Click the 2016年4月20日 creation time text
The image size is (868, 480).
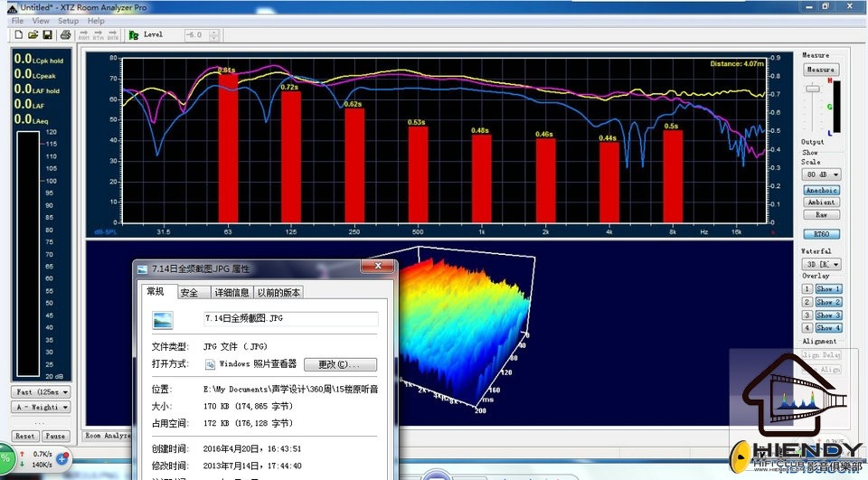click(x=252, y=449)
